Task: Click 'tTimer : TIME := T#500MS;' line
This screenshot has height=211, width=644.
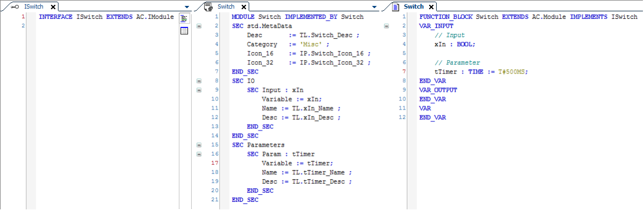Action: (x=481, y=71)
